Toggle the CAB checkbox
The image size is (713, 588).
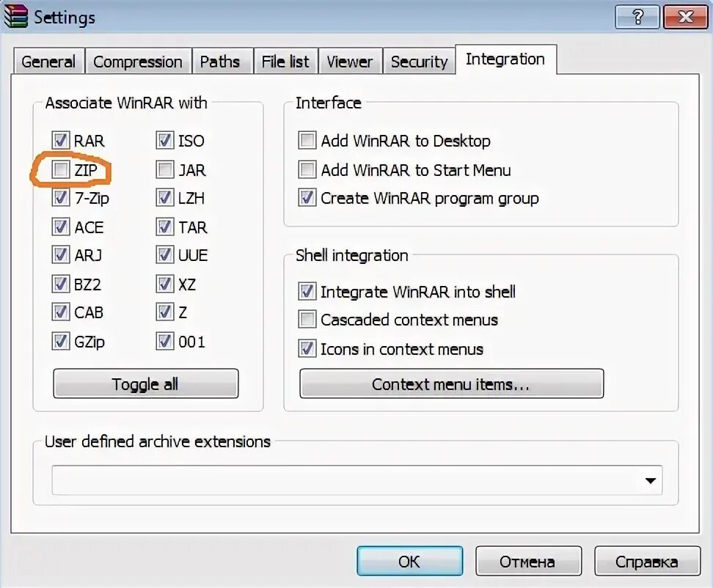pos(60,312)
